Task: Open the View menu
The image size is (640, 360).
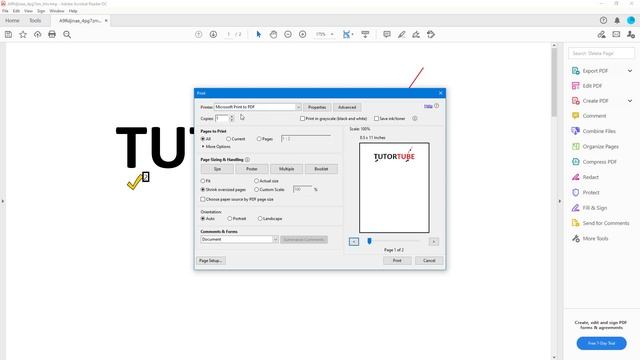Action: pyautogui.click(x=29, y=11)
